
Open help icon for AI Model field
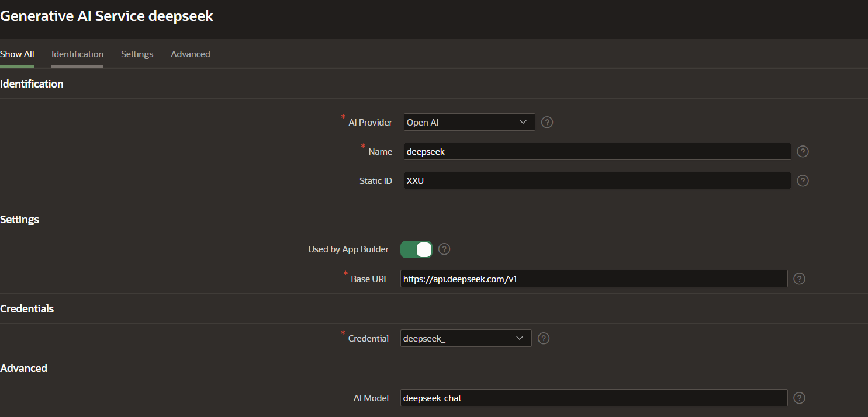pyautogui.click(x=800, y=398)
